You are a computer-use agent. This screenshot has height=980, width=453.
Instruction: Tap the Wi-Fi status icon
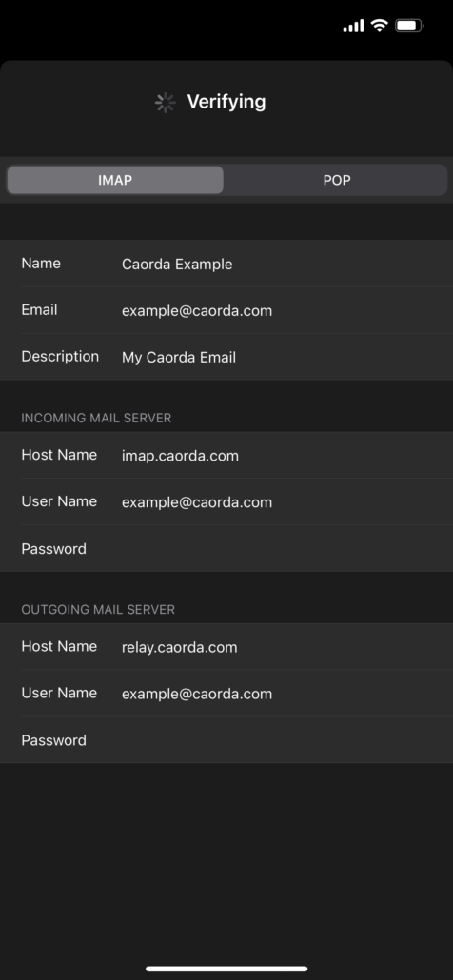[379, 26]
